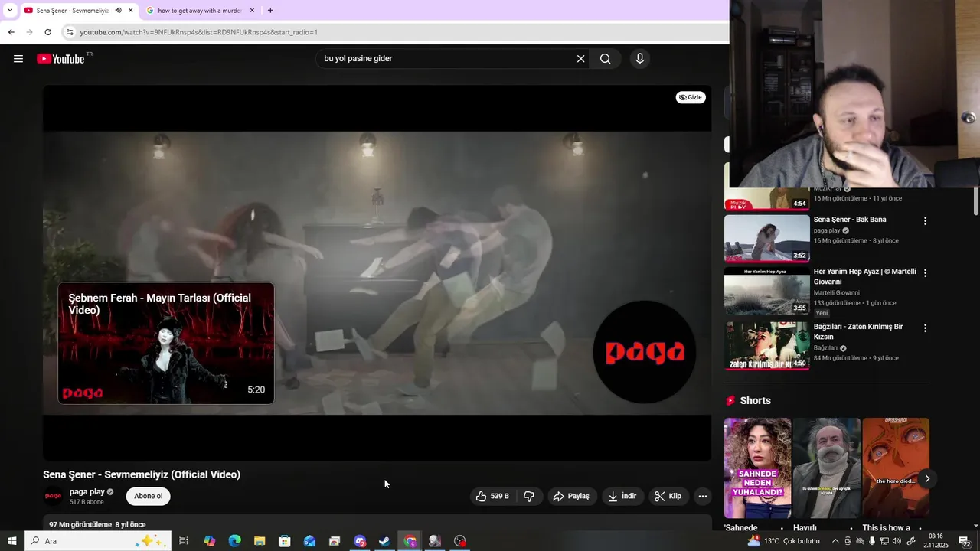Open Microsoft Edge from the taskbar
The image size is (980, 551).
[x=234, y=541]
